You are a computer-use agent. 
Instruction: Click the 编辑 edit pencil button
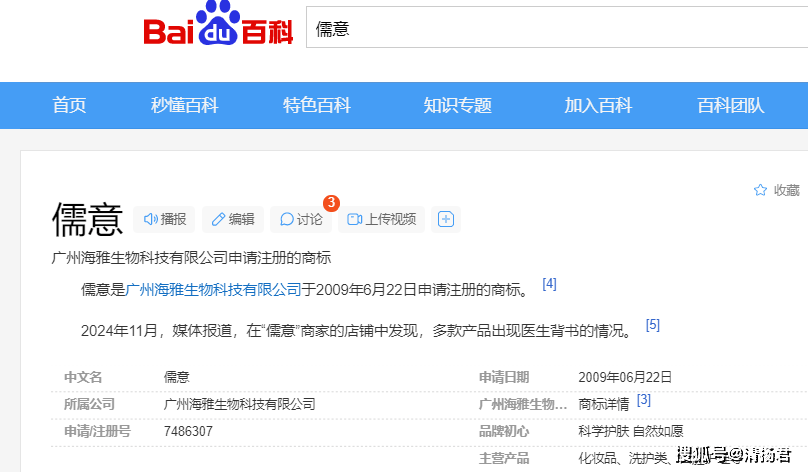(x=232, y=219)
